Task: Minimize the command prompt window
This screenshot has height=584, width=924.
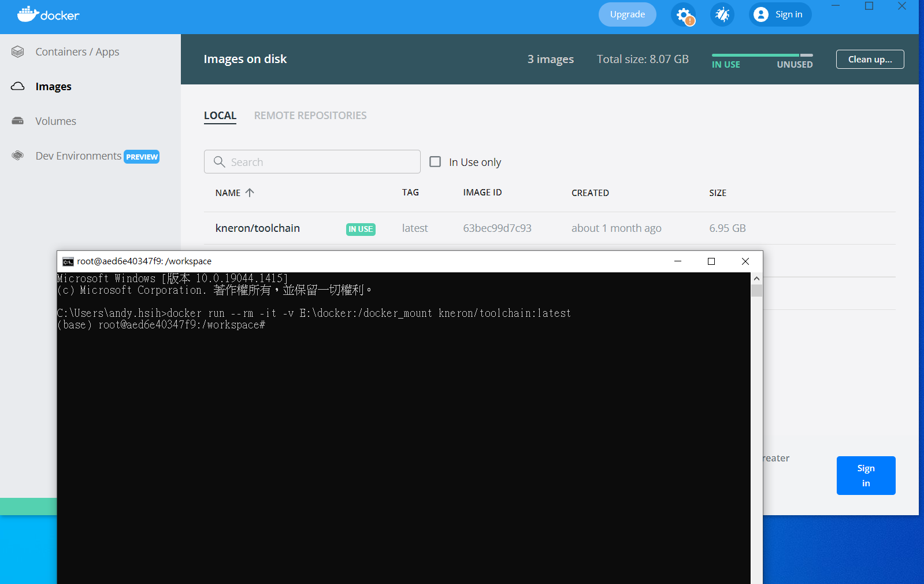Action: 678,261
